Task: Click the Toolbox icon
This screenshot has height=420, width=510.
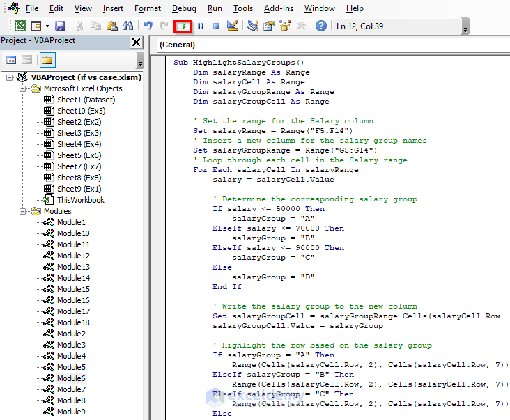Action: [302, 26]
